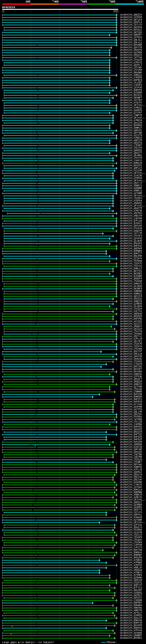Click hit label UniRef100_C5Z475
146x644 pixels.
(x=131, y=344)
